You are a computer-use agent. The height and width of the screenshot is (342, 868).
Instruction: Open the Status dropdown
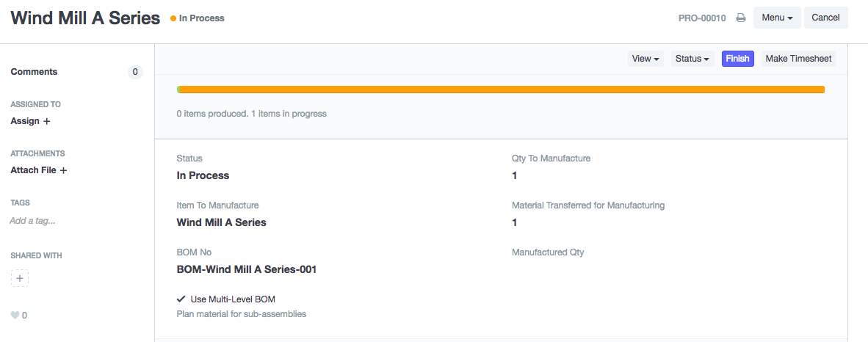click(x=692, y=59)
